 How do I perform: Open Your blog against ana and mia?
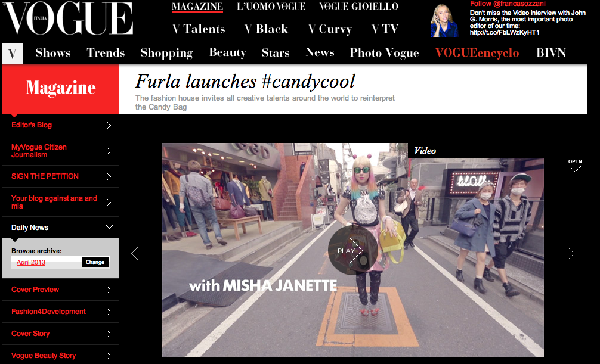pyautogui.click(x=54, y=202)
